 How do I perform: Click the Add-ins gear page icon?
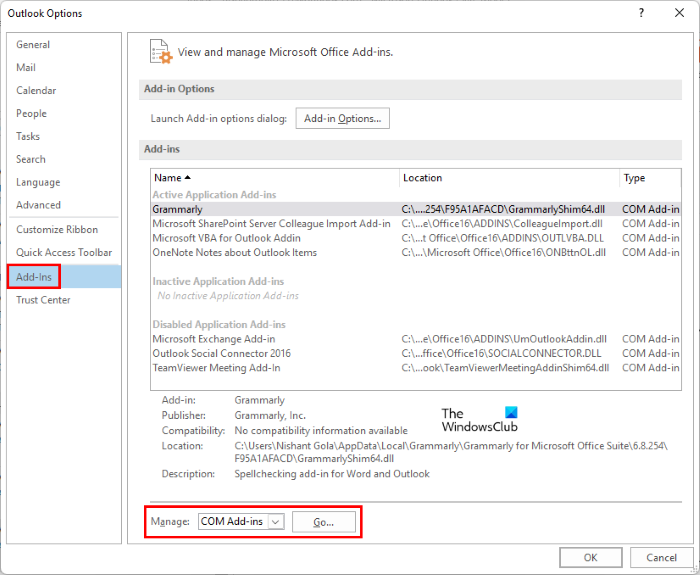[x=160, y=51]
